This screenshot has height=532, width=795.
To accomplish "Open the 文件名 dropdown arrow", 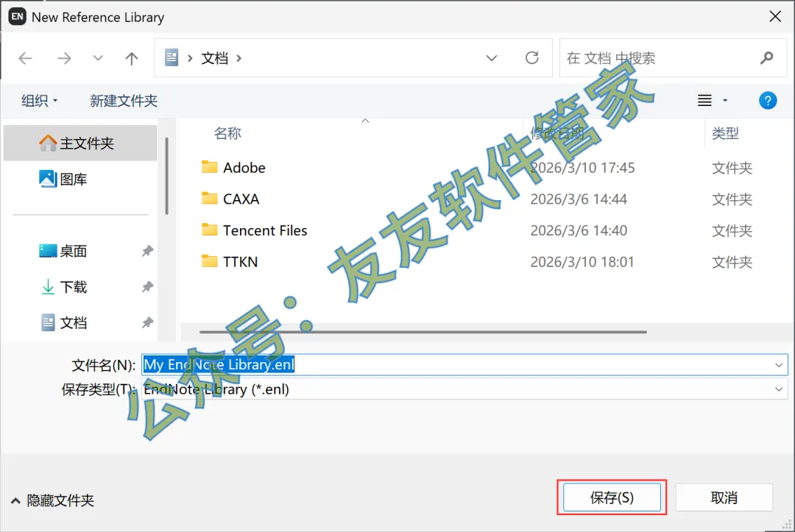I will (778, 365).
